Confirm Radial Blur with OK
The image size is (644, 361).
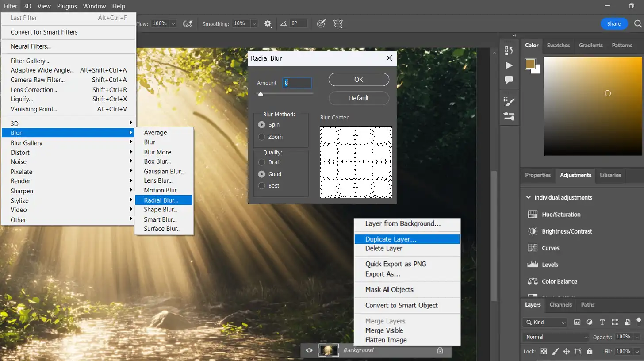(x=359, y=80)
